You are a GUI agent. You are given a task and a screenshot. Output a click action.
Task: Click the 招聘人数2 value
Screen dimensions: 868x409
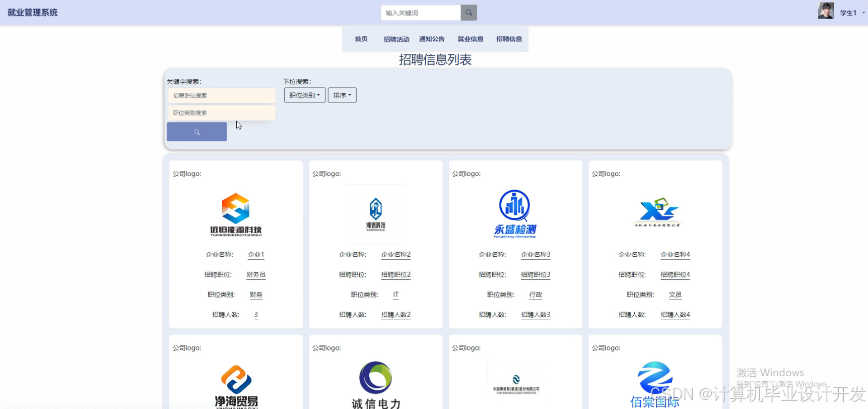(396, 315)
